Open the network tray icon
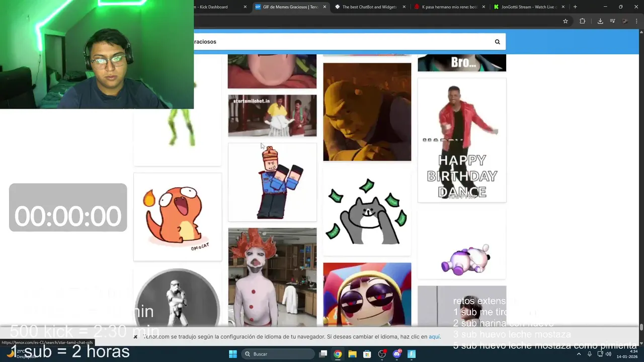 coord(600,354)
